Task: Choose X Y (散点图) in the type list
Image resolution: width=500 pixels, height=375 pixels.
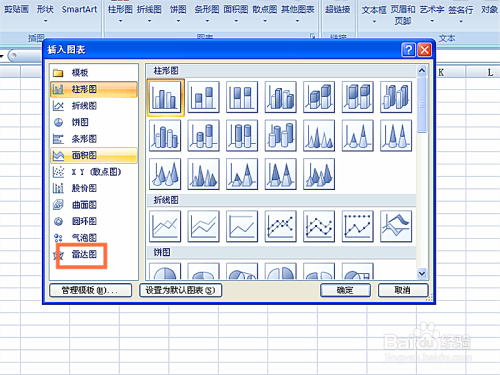Action: coord(94,172)
